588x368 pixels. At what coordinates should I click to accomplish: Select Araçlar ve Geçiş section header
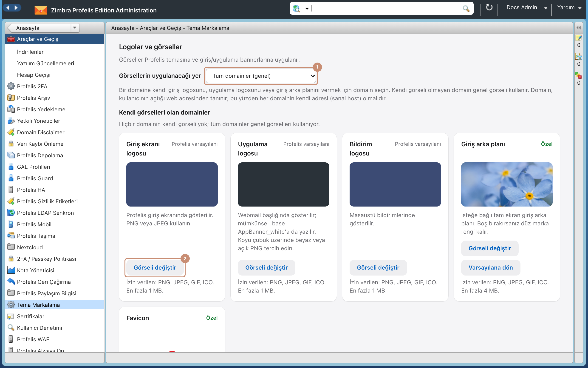55,39
